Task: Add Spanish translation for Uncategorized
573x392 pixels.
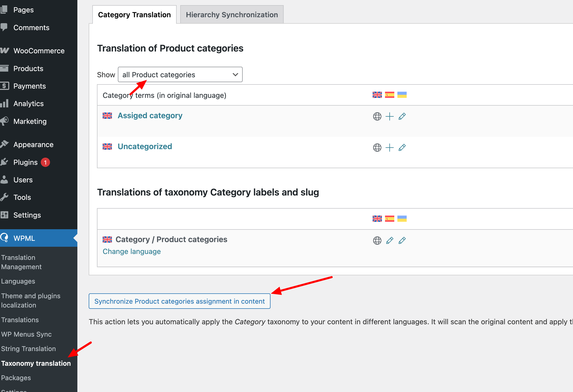Action: pos(390,148)
